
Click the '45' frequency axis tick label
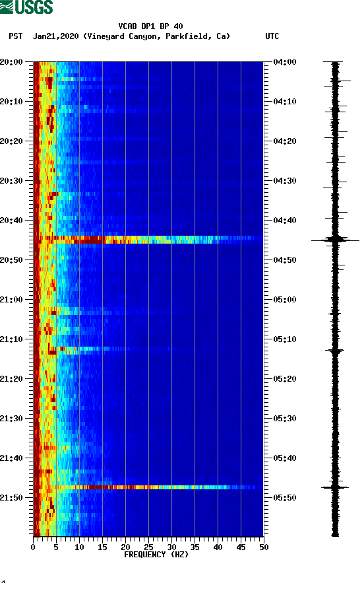point(241,547)
